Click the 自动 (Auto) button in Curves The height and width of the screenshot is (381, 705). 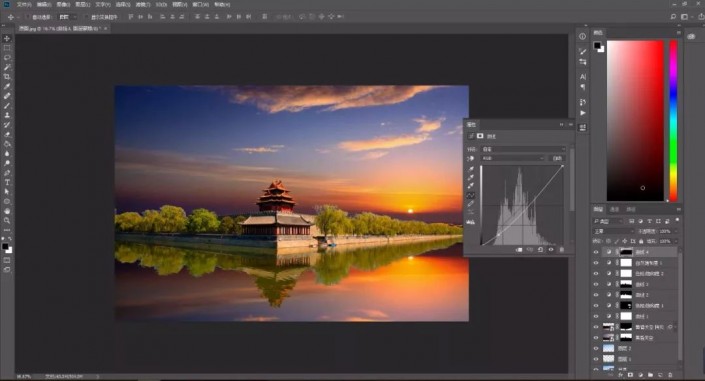(x=557, y=158)
